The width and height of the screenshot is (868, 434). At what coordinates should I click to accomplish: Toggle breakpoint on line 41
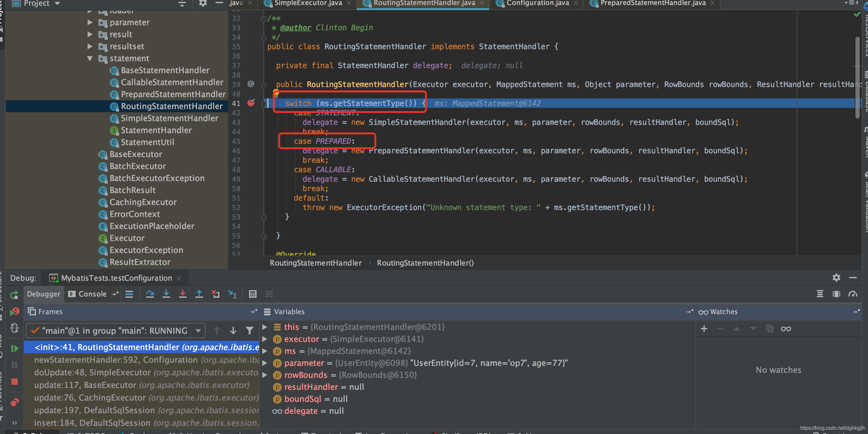coord(251,103)
